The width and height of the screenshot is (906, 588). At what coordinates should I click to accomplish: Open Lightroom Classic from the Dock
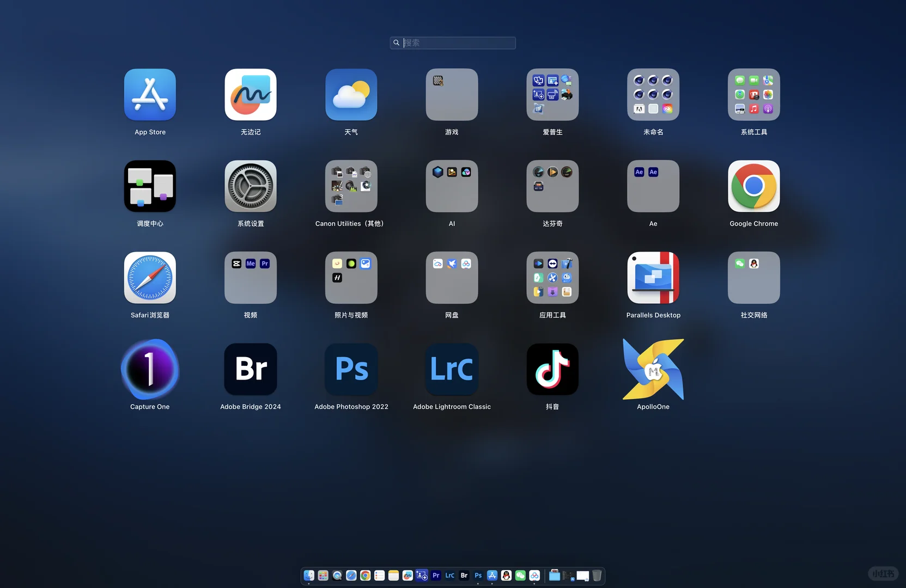[x=450, y=575]
